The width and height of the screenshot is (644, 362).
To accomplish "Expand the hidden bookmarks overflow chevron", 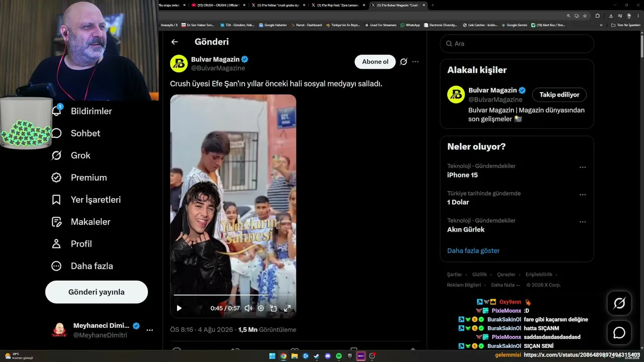I will tap(601, 25).
